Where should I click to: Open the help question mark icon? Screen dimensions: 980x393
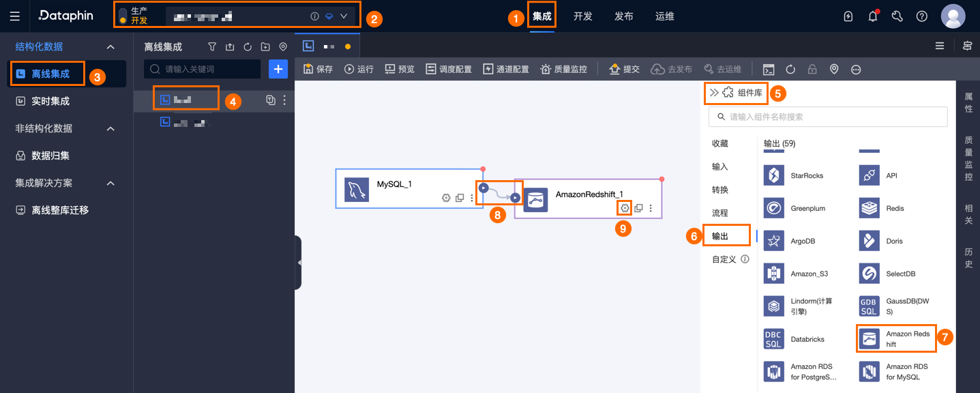tap(922, 16)
